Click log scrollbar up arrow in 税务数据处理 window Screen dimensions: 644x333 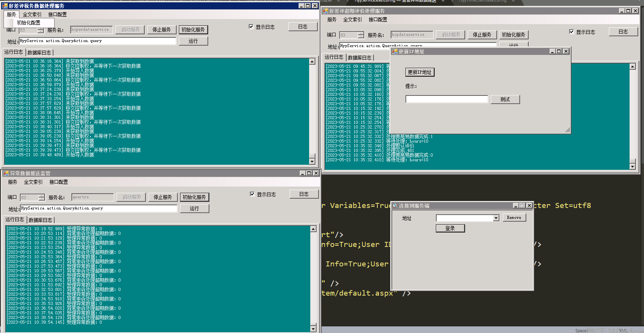(x=312, y=61)
